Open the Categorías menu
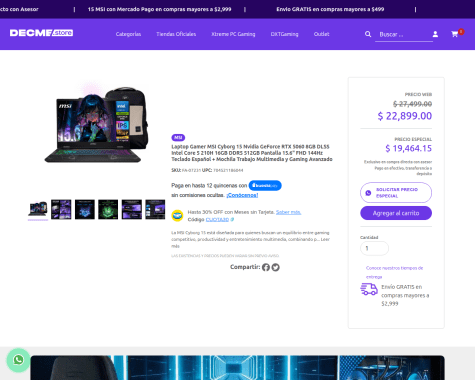The image size is (475, 380). (128, 34)
